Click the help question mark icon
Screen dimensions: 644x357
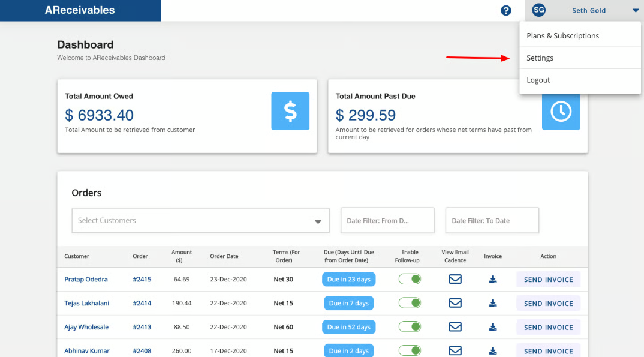point(506,10)
